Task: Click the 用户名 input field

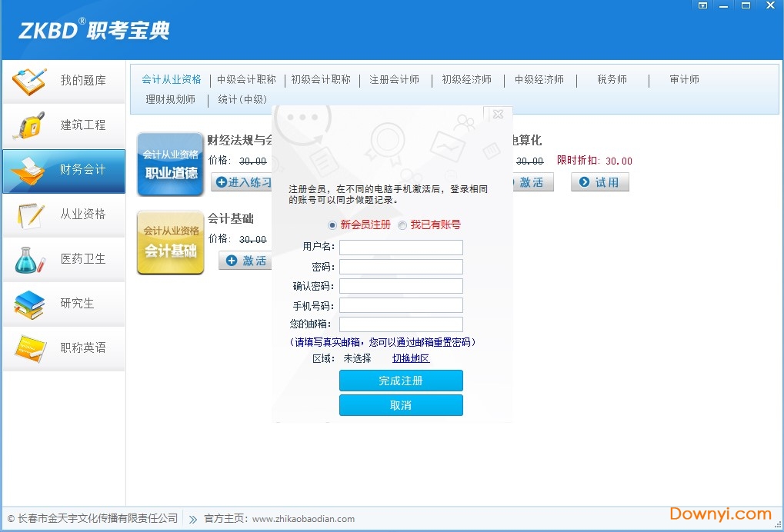Action: click(x=401, y=248)
